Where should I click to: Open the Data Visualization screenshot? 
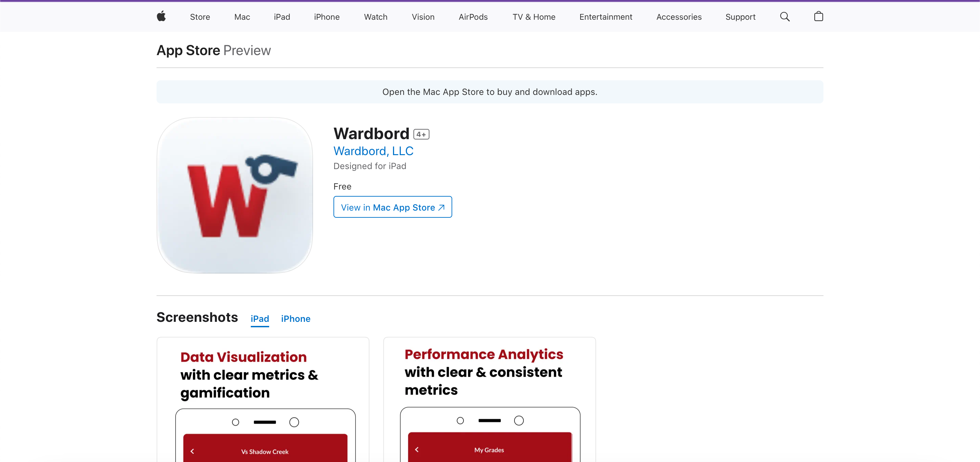pos(263,399)
